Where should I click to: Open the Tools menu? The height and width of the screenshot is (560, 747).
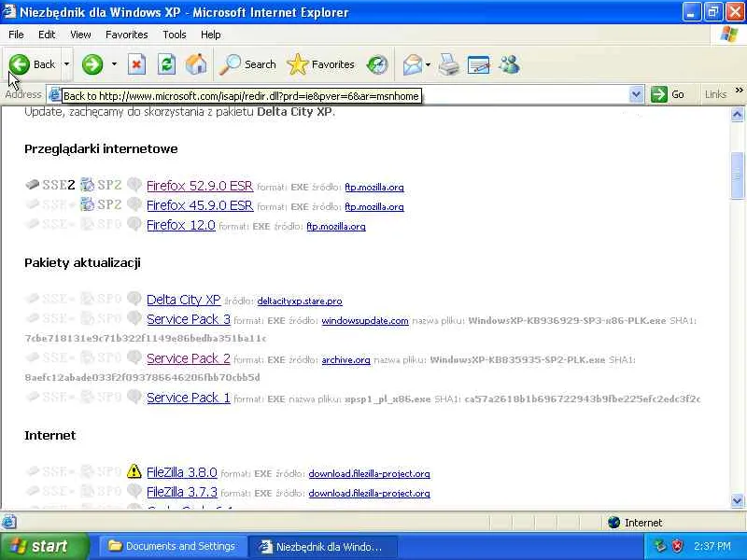tap(175, 35)
